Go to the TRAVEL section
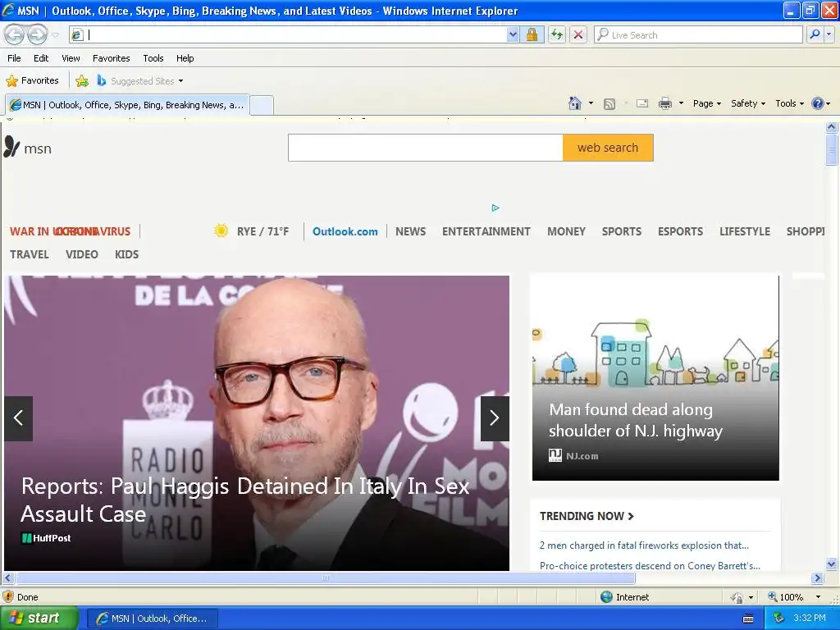The width and height of the screenshot is (840, 630). (30, 254)
